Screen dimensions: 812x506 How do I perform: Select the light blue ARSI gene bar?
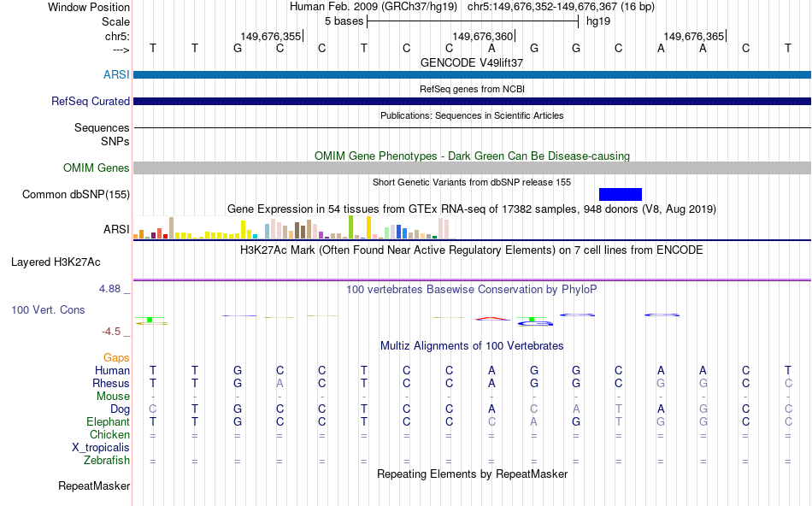click(x=473, y=74)
